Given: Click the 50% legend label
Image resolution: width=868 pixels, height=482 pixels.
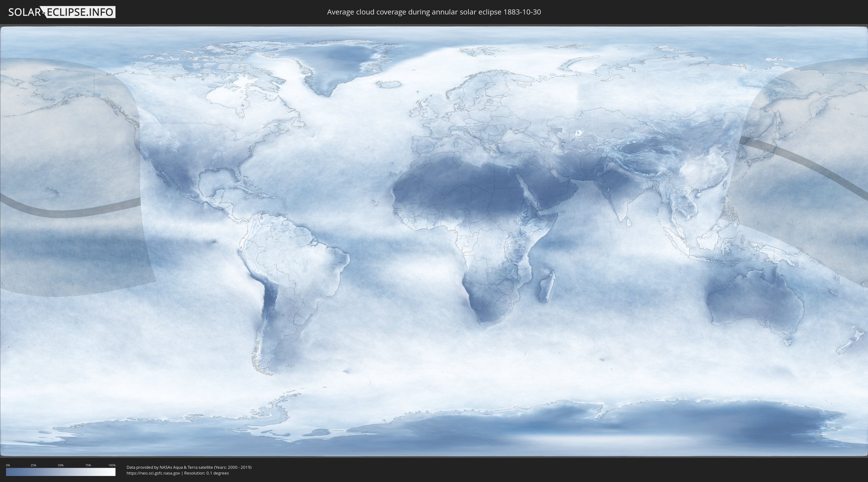Looking at the screenshot, I should (61, 465).
